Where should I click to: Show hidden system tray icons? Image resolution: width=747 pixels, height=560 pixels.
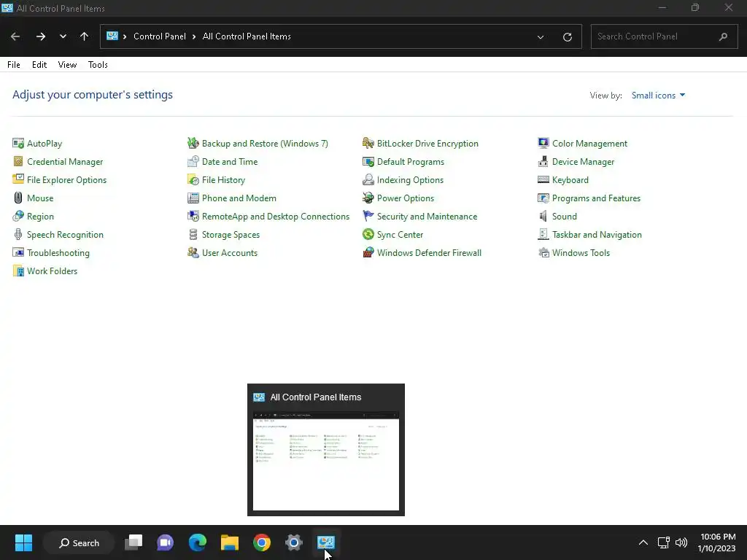pyautogui.click(x=643, y=542)
